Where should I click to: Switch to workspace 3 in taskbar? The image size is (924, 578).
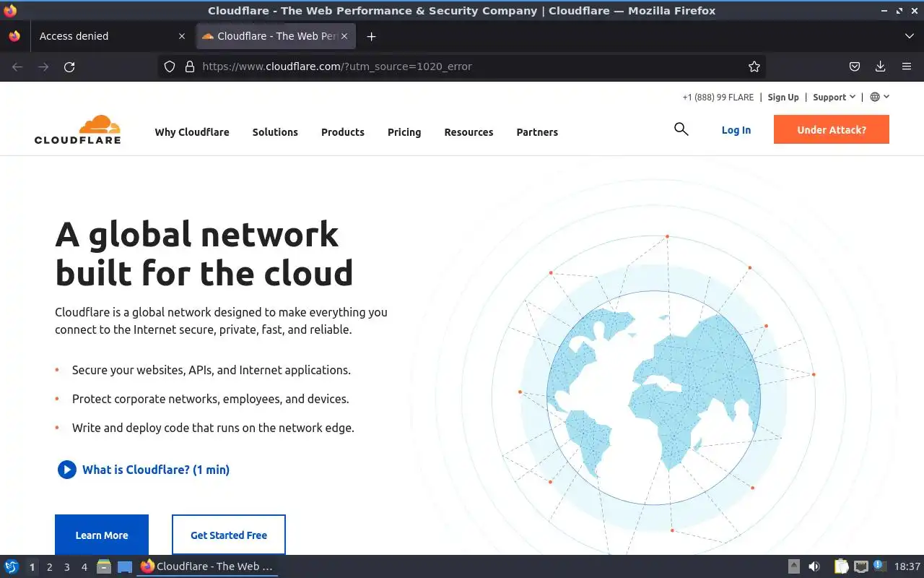(x=66, y=567)
